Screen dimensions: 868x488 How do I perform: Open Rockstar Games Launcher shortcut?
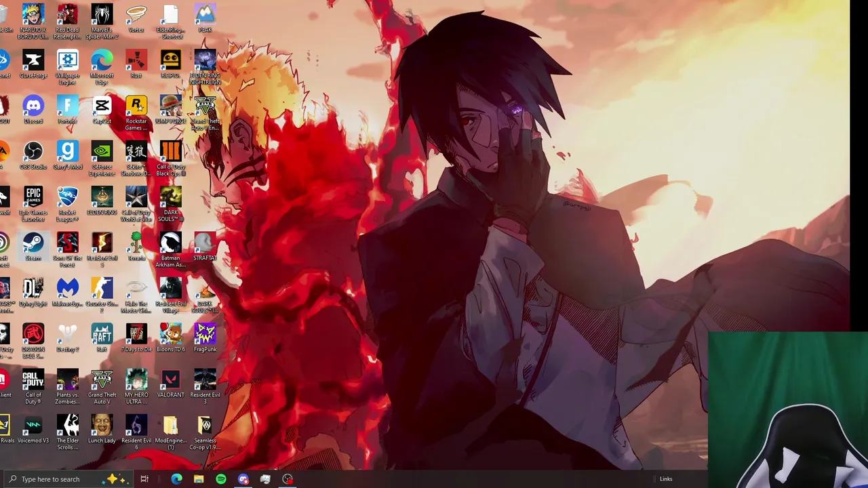(136, 113)
